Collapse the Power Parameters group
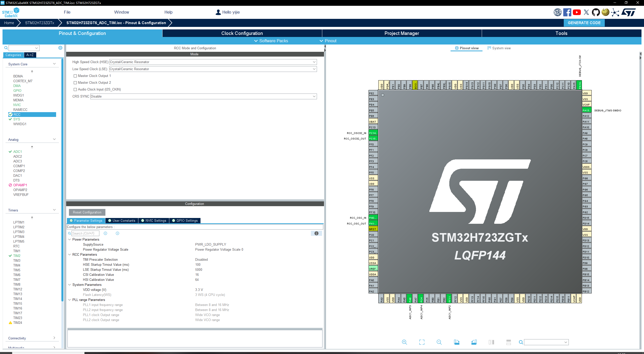The width and height of the screenshot is (644, 354). (69, 239)
